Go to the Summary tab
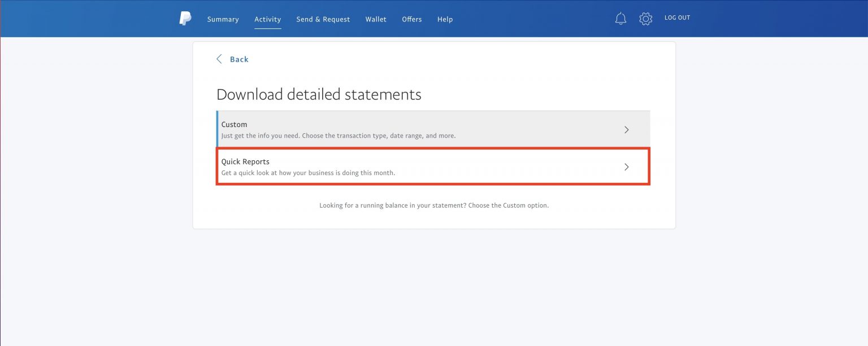 (223, 19)
